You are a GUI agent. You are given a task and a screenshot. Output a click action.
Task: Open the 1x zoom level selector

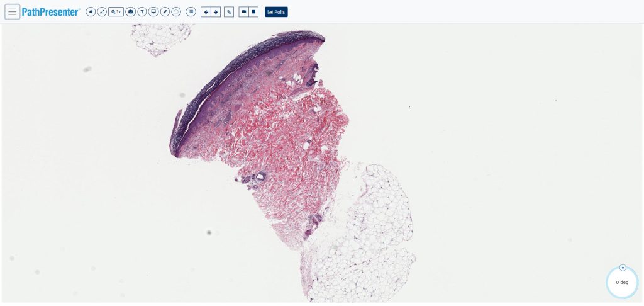point(116,12)
